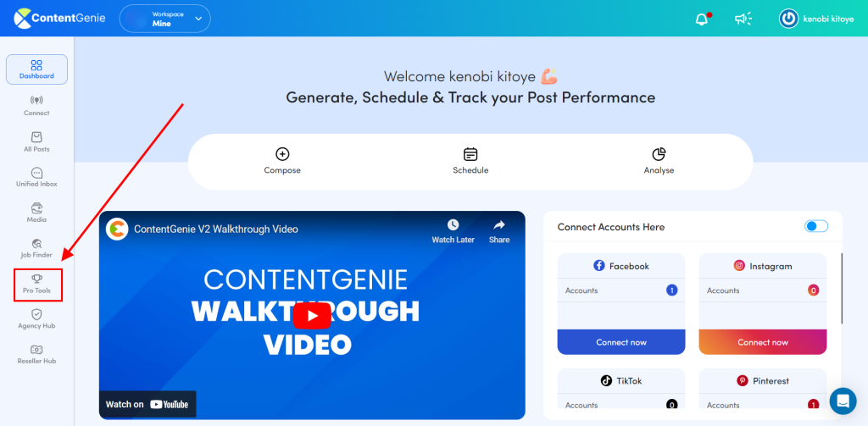Click the Agency Hub shield icon
Screen dimensions: 868x426
36,314
